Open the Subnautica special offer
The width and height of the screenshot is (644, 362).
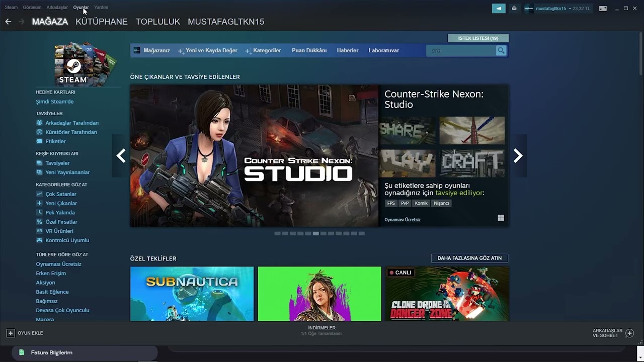point(192,294)
